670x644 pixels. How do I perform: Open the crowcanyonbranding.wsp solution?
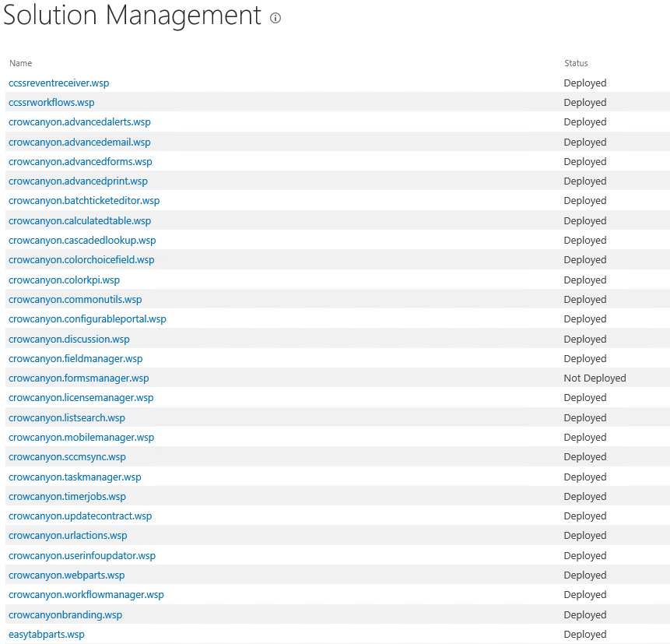[65, 615]
